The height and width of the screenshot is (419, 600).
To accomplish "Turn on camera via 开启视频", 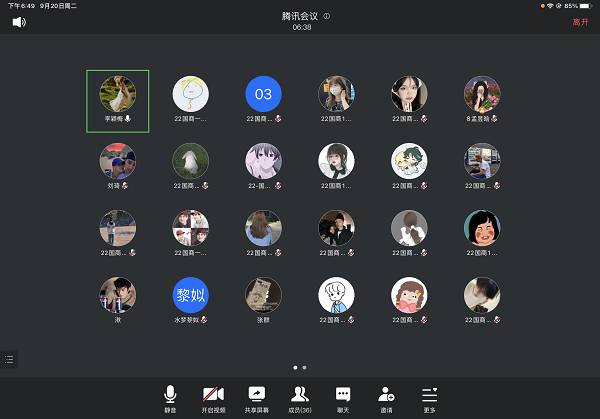I will coord(213,397).
